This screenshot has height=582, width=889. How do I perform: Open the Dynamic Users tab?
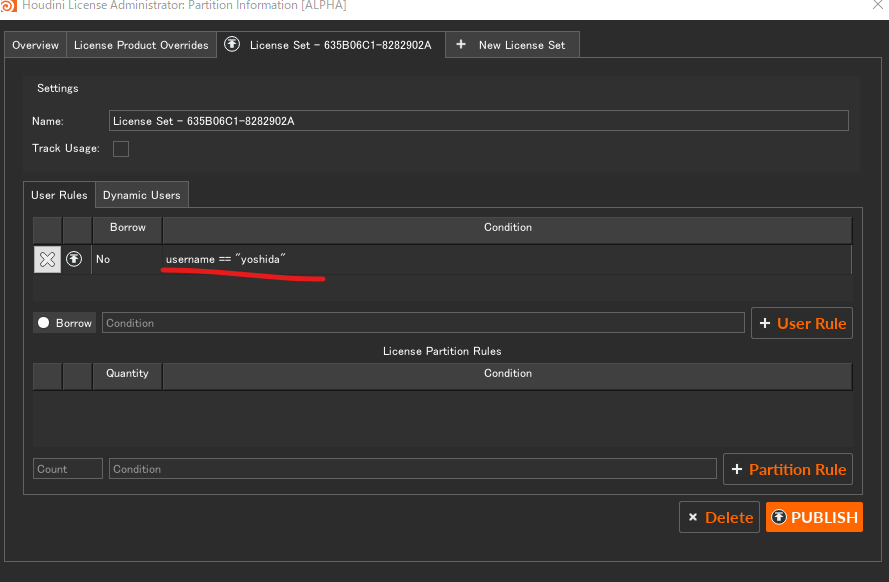click(142, 195)
